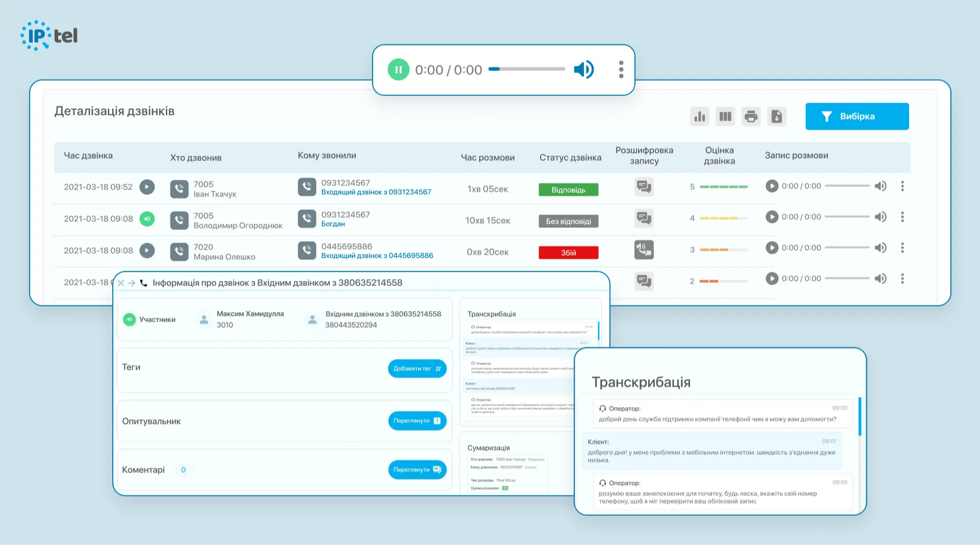Click the Добавити тег button
Image resolution: width=980 pixels, height=545 pixels.
pyautogui.click(x=417, y=369)
